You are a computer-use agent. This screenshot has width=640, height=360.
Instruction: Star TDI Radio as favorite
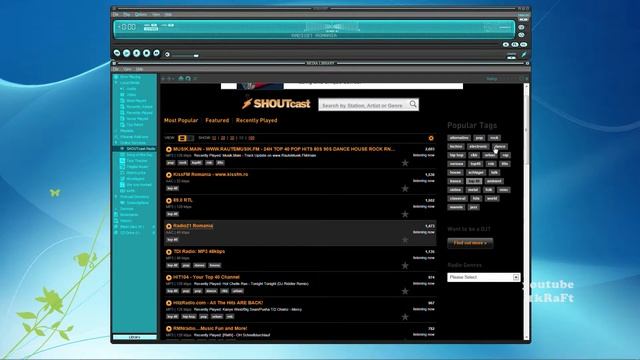tap(405, 265)
